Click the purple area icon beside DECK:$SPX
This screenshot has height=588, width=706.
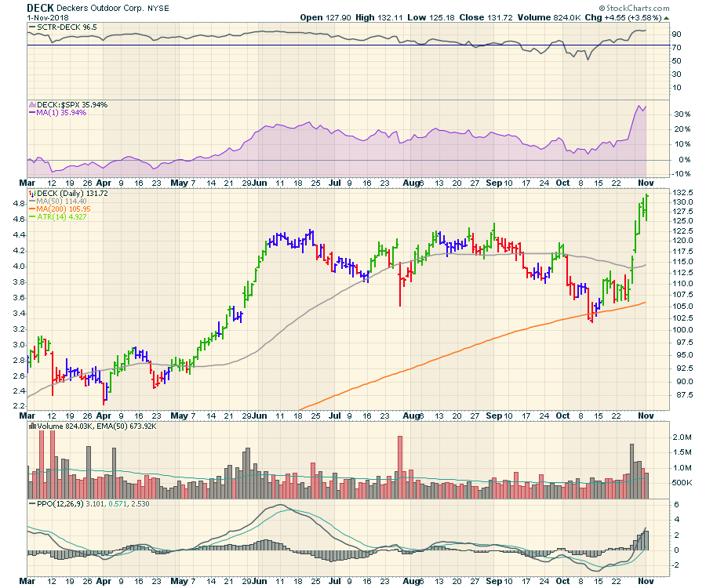pyautogui.click(x=31, y=104)
